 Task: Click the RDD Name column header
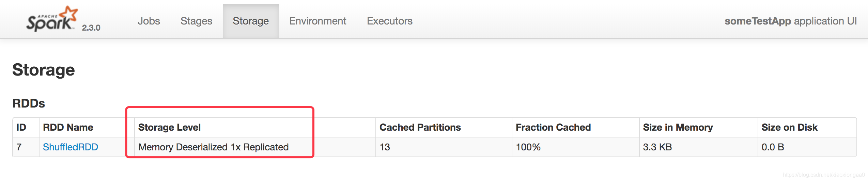pos(68,127)
